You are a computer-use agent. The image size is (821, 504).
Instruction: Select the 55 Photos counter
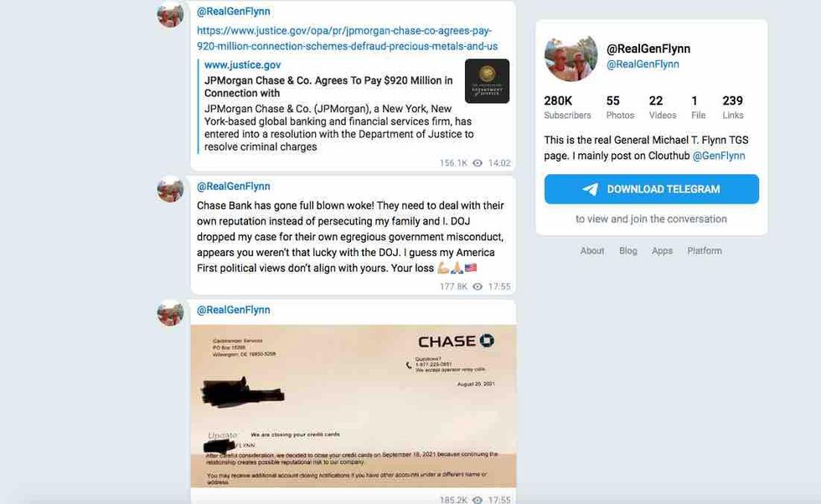620,107
